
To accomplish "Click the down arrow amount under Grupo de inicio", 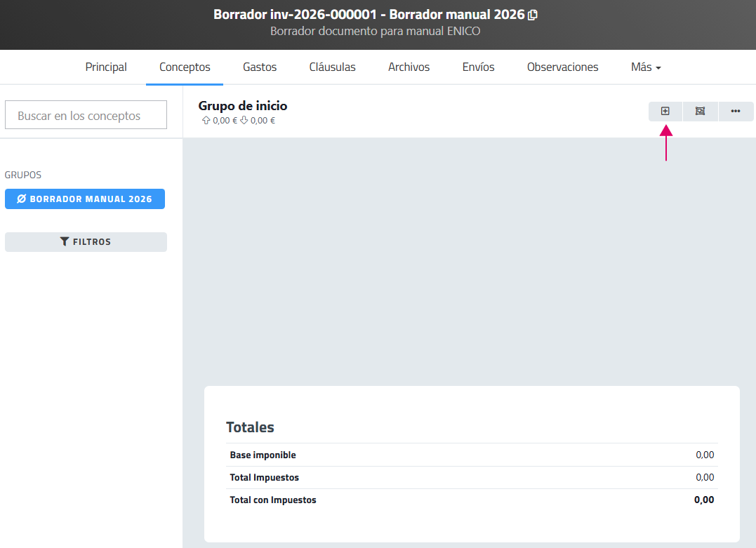I will coord(258,121).
